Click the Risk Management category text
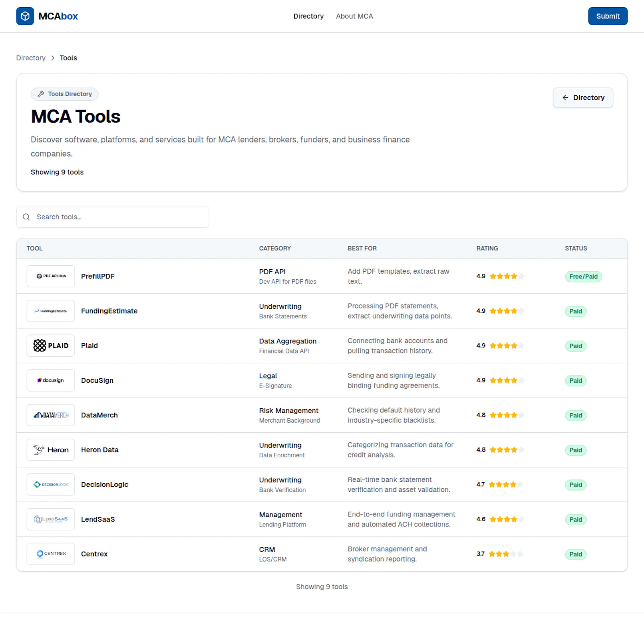This screenshot has height=644, width=644. point(289,411)
